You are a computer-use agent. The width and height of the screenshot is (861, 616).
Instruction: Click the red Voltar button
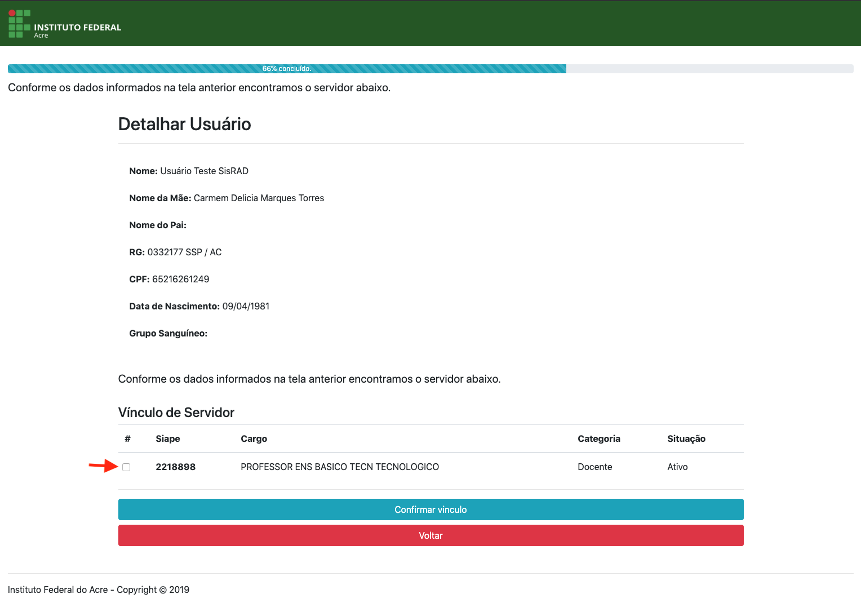tap(430, 535)
